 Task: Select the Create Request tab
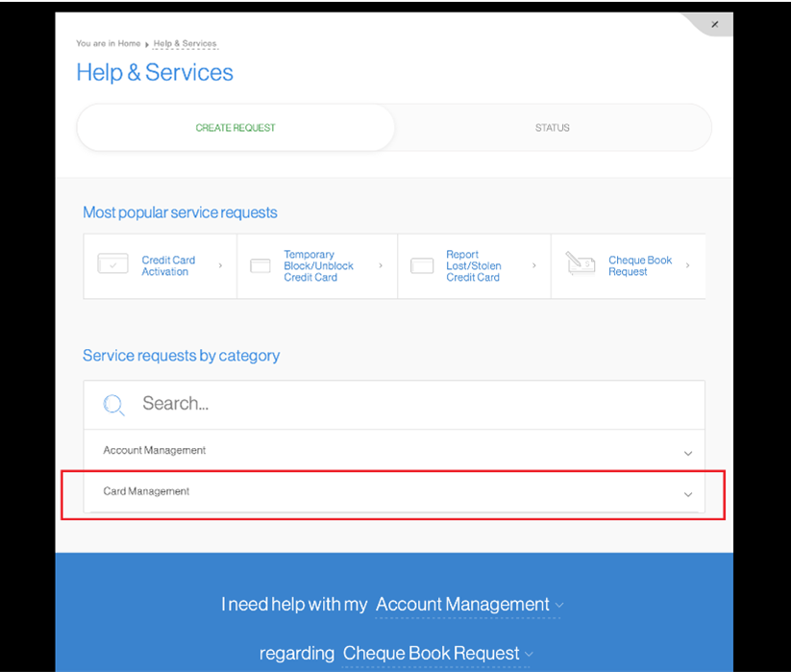[235, 128]
